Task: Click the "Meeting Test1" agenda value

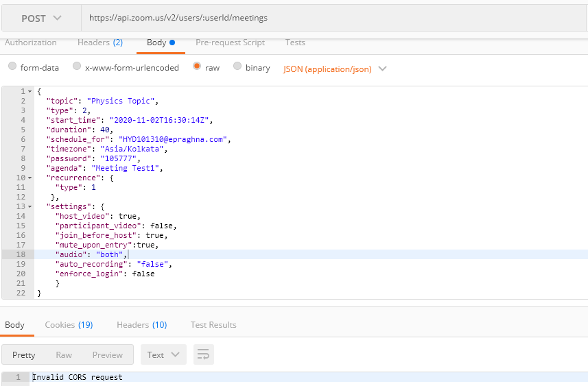Action: [126, 168]
